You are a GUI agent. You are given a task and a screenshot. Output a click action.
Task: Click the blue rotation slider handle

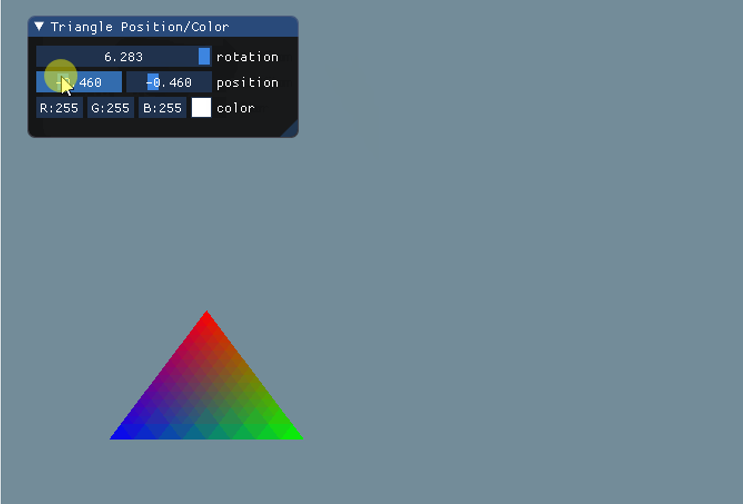[x=204, y=57]
